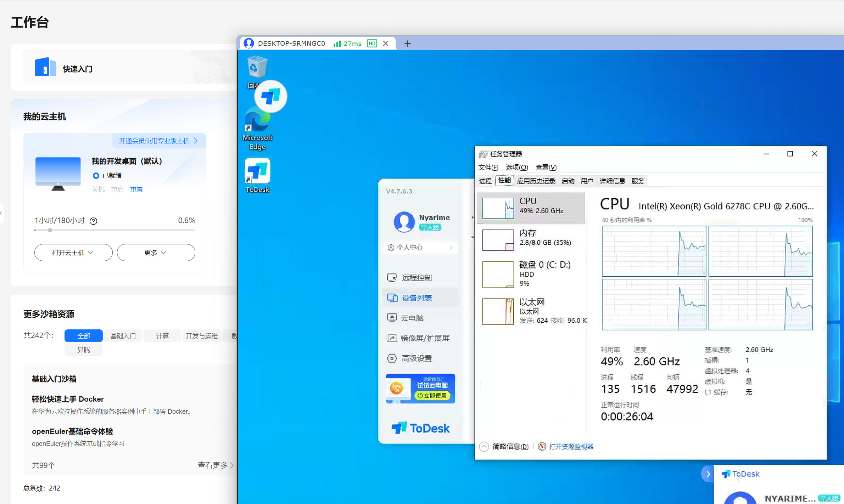Select the 已就绪 status radio indicator
This screenshot has width=844, height=504.
(x=96, y=175)
